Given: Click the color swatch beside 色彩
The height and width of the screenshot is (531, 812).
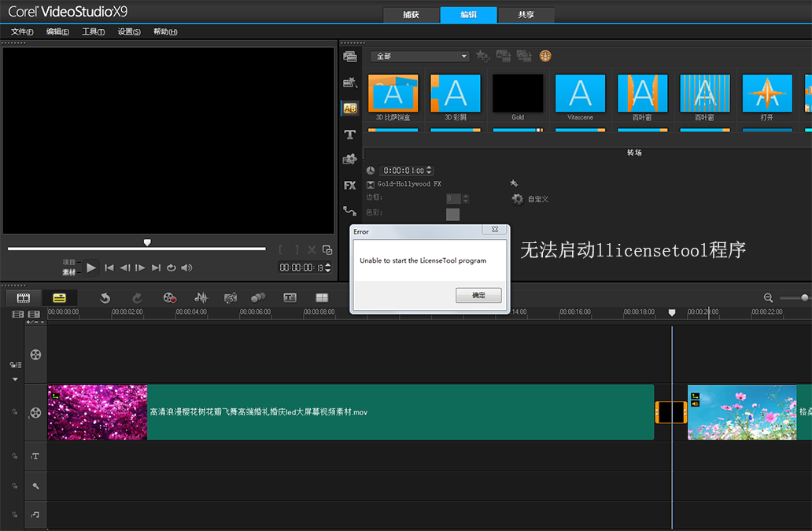Looking at the screenshot, I should click(x=452, y=214).
